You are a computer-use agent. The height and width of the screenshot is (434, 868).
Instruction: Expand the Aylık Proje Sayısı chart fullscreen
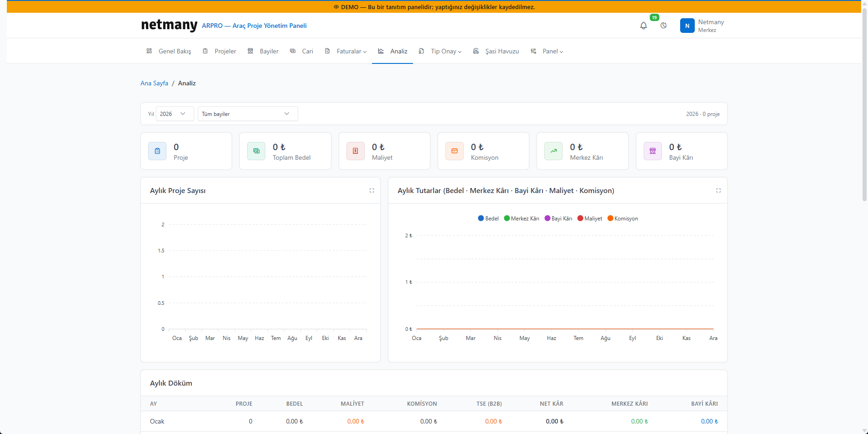pos(372,190)
